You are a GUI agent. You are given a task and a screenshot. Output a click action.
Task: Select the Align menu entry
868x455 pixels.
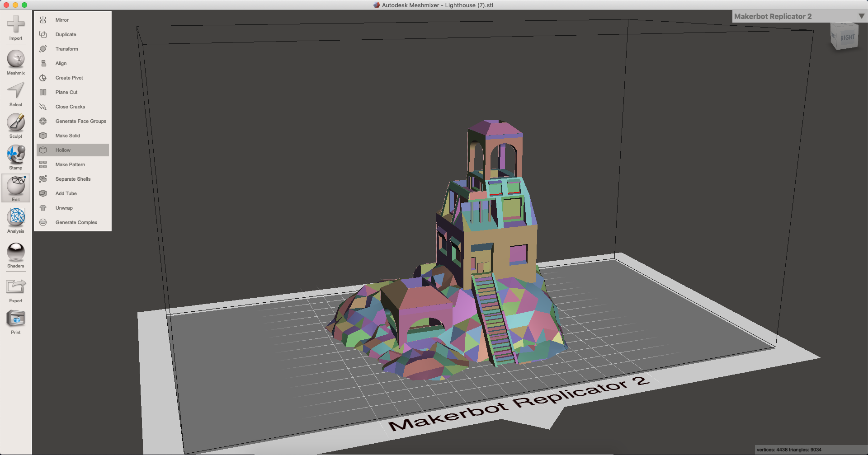coord(73,63)
